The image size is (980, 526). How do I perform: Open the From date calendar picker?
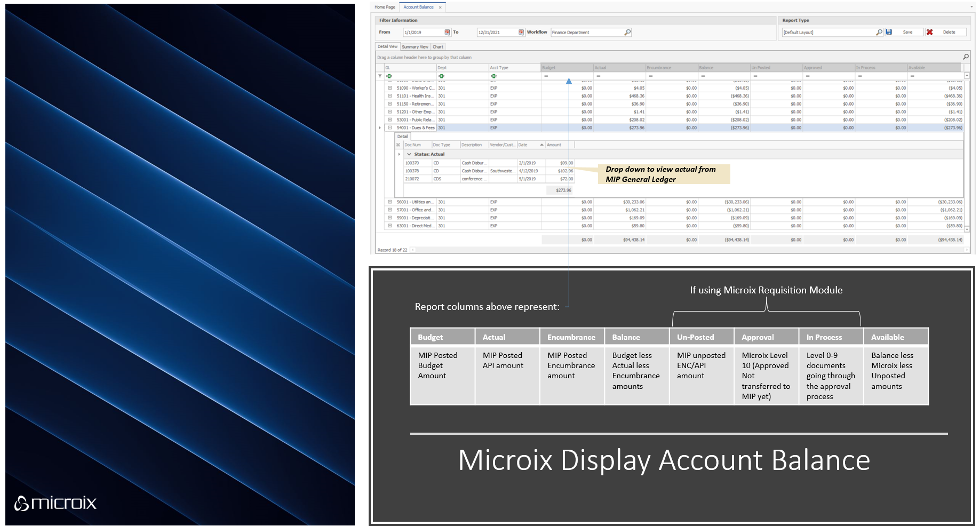[x=447, y=33]
